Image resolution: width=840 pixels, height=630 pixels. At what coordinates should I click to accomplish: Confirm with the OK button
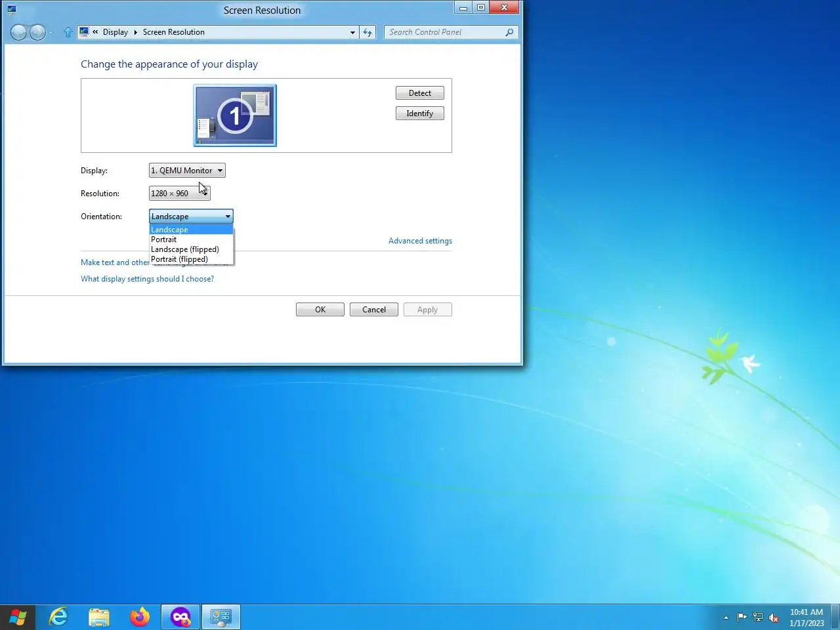click(320, 310)
